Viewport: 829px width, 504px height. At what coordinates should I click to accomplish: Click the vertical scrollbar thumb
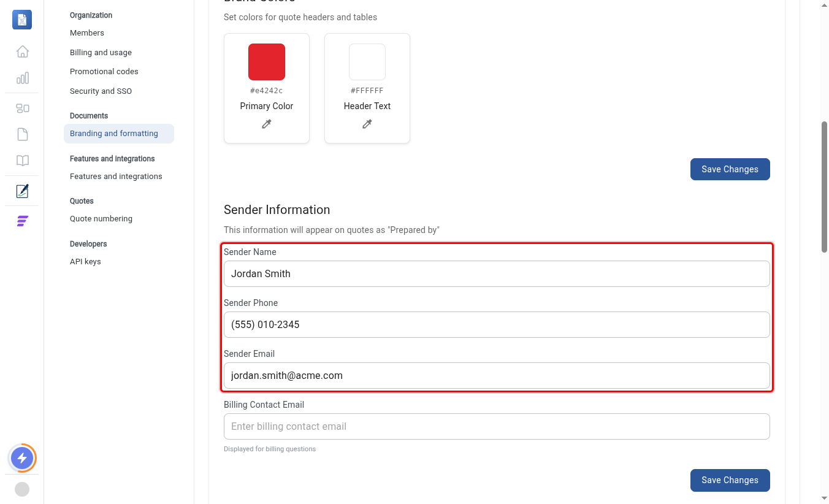tap(825, 186)
